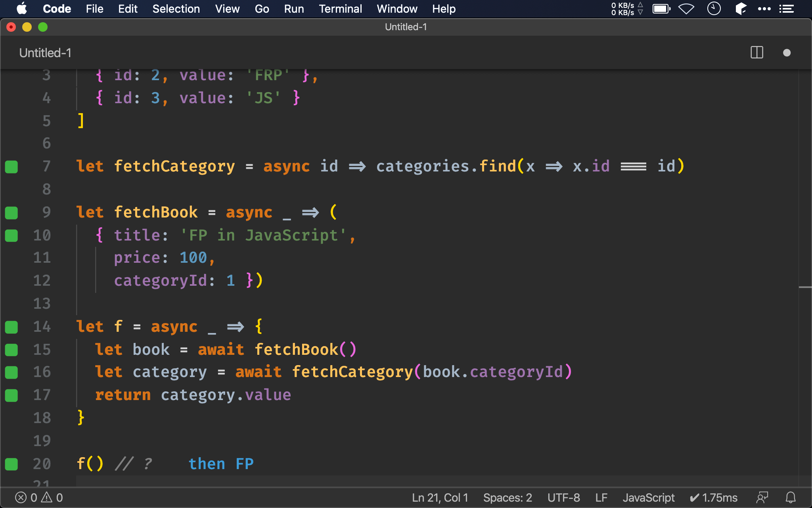
Task: Click the minimap scrollbar marker
Action: [805, 287]
